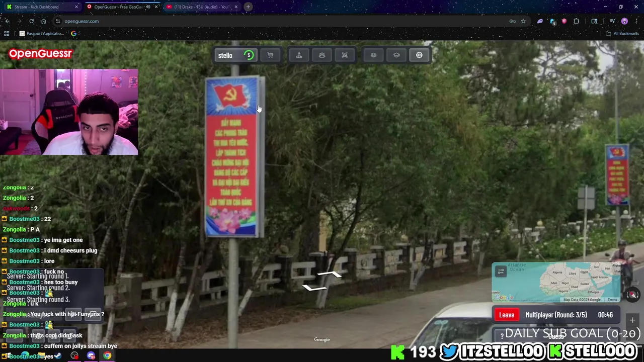Mute audio on the OpenGuessr tab
This screenshot has width=644, height=362.
click(148, 7)
